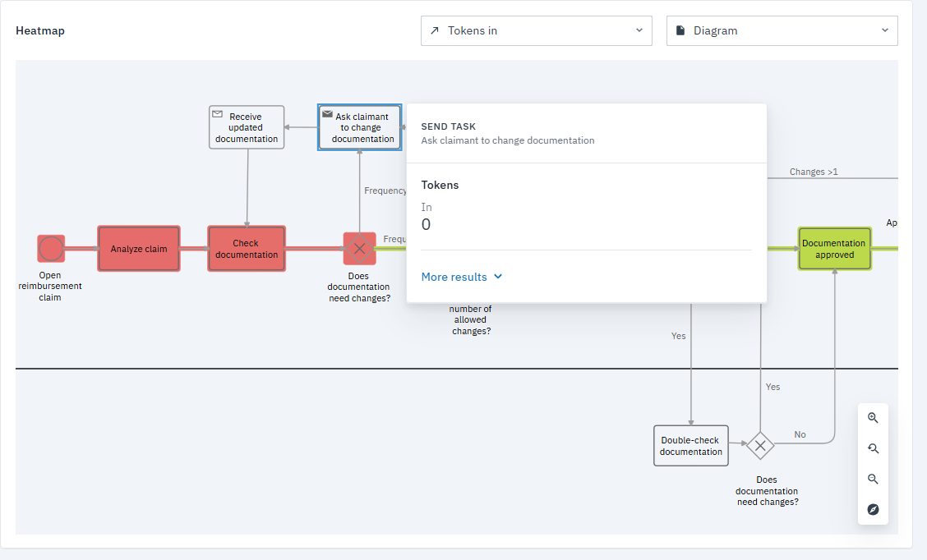Click the envelope icon on Receive updated documentation
Viewport: 927px width, 560px height.
point(218,114)
